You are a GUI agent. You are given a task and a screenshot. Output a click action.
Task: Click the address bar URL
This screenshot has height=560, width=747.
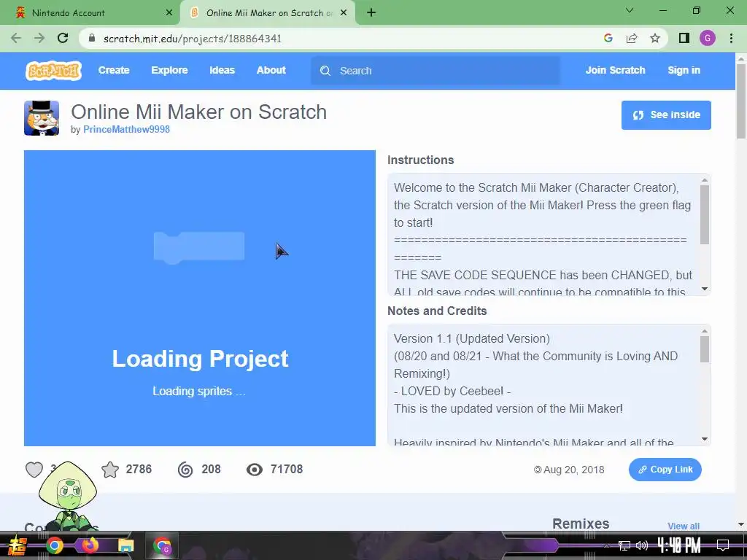[x=192, y=38]
